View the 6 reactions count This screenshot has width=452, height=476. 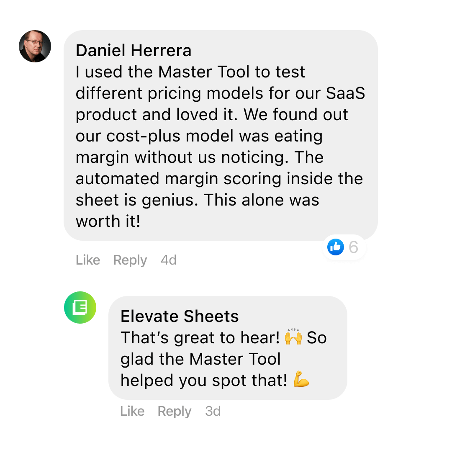354,247
